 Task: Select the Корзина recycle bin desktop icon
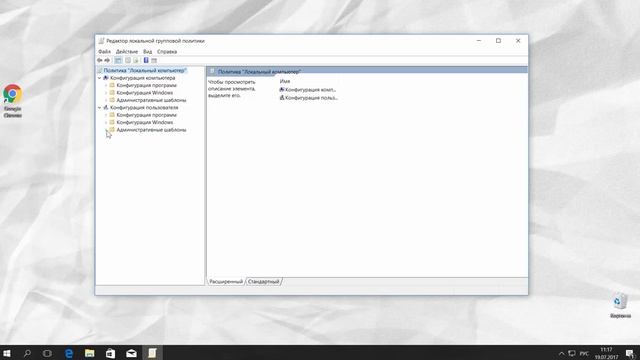click(x=620, y=305)
